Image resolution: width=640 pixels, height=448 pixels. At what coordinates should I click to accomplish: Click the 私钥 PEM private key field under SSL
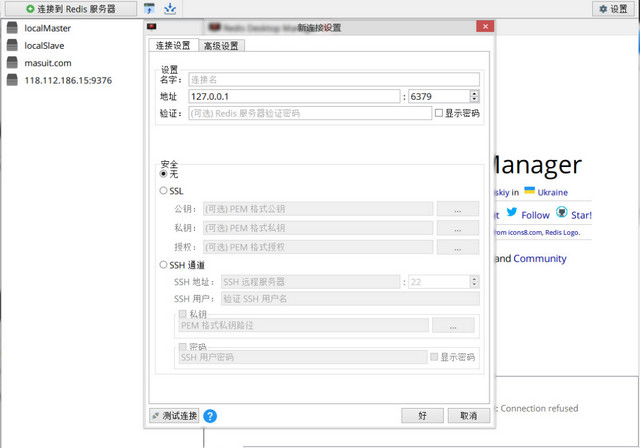[318, 228]
